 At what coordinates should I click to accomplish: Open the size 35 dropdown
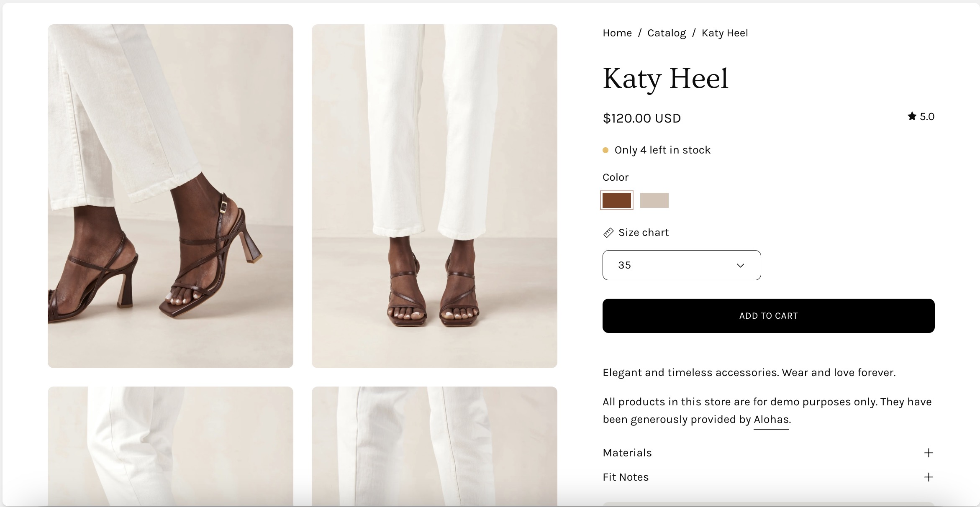pos(681,265)
